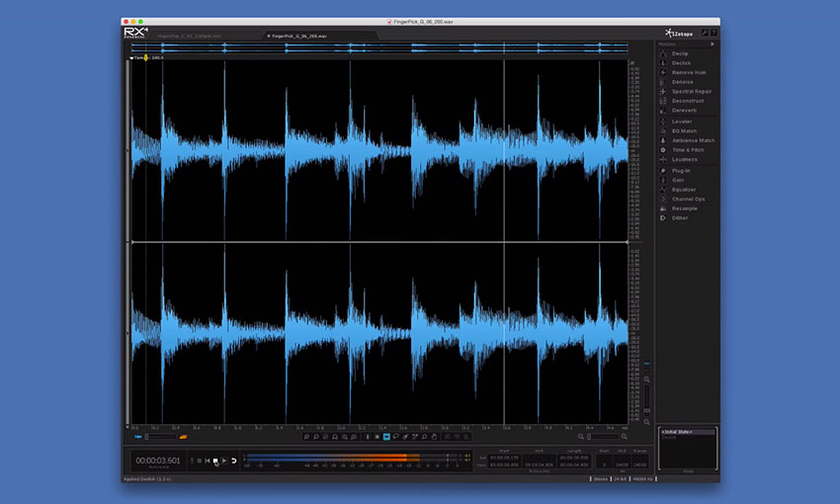Open the Leveler module

(x=682, y=122)
